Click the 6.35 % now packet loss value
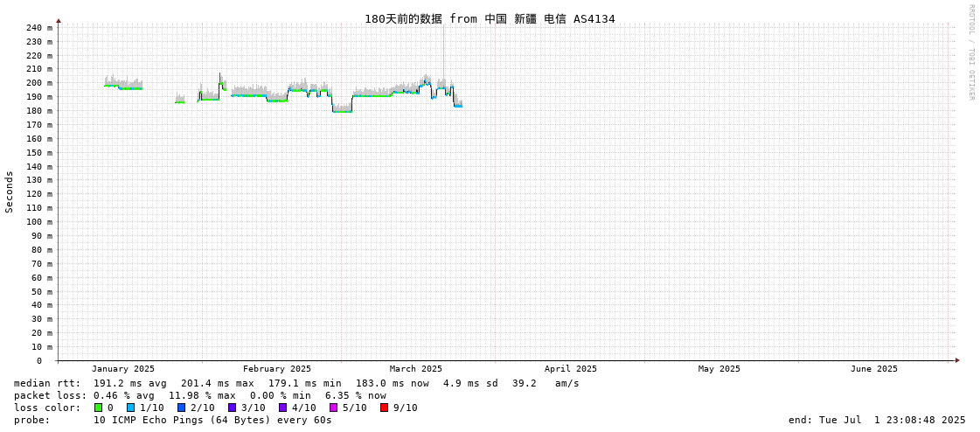980x432 pixels. 356,395
